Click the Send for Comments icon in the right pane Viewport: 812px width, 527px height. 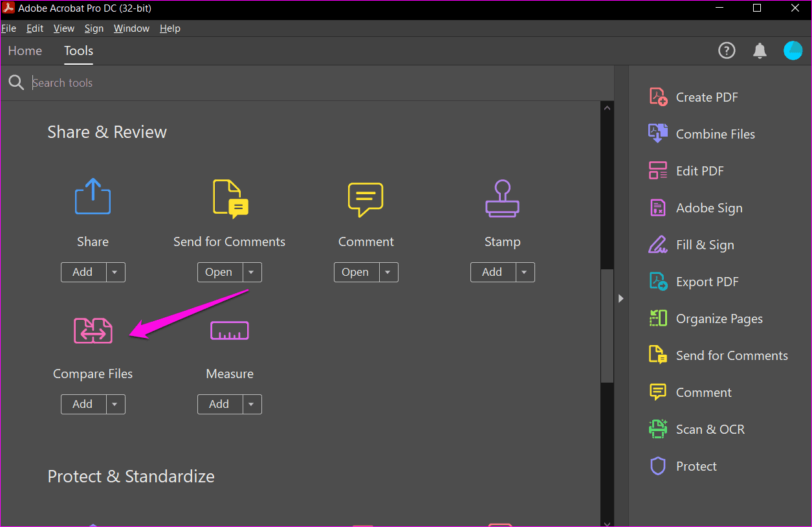click(x=658, y=355)
